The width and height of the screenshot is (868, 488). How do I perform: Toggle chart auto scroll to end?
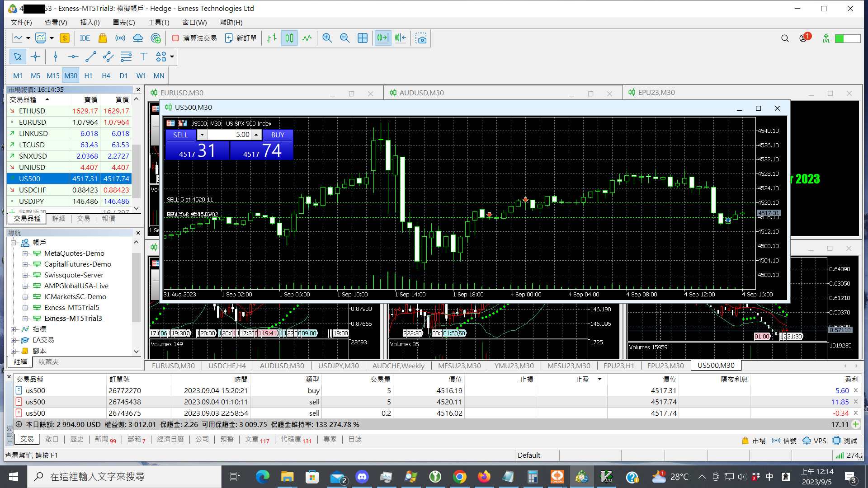(x=383, y=38)
